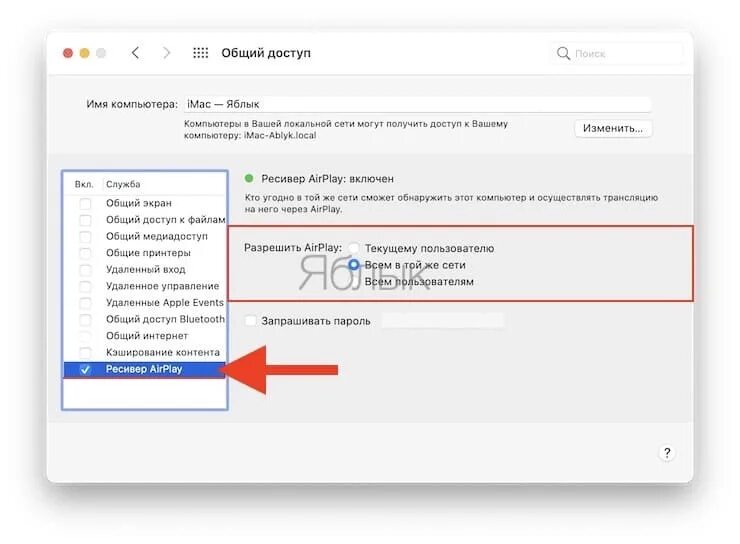The height and width of the screenshot is (544, 740).
Task: Go forward with the right chevron
Action: coord(166,53)
